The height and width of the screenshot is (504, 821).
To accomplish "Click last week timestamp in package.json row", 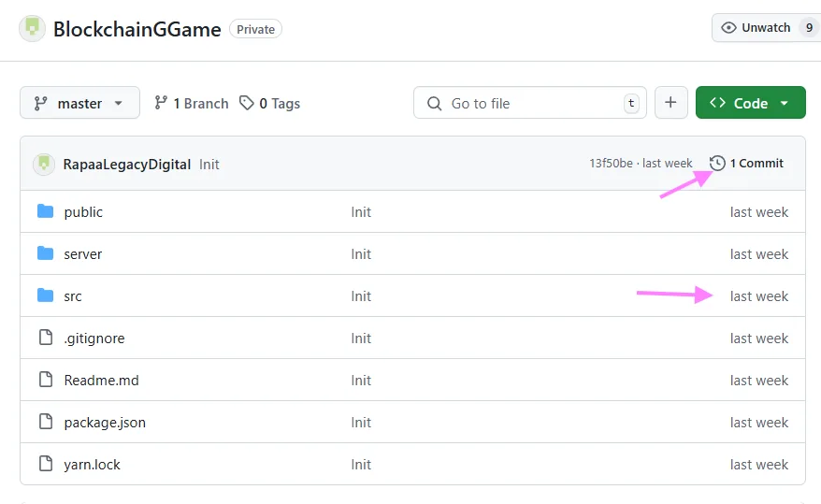I will [x=758, y=423].
